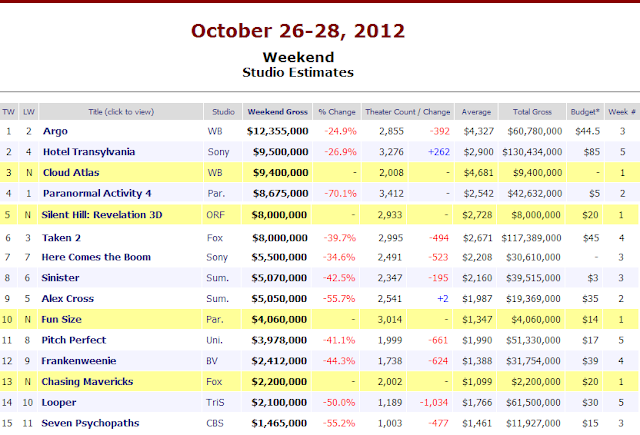Sort by Total Gross column header
This screenshot has height=435, width=640.
(x=532, y=112)
